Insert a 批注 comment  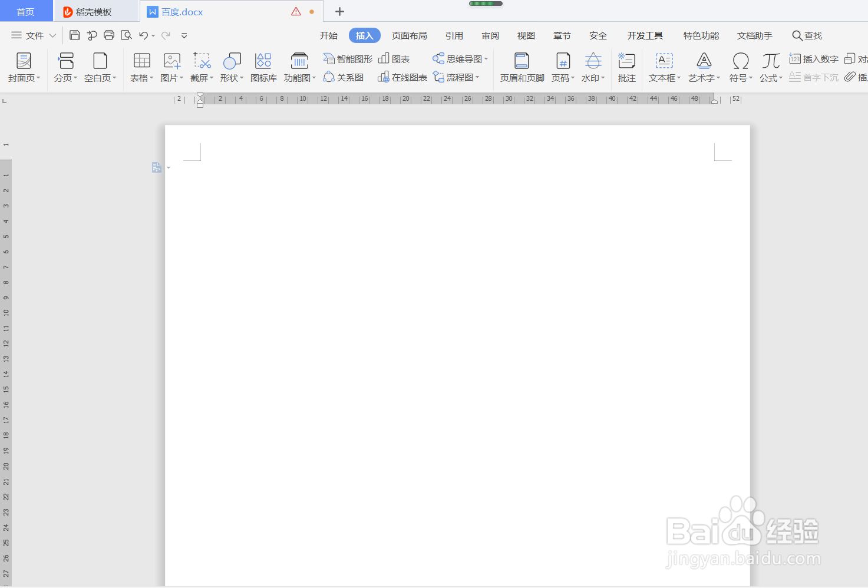coord(626,67)
